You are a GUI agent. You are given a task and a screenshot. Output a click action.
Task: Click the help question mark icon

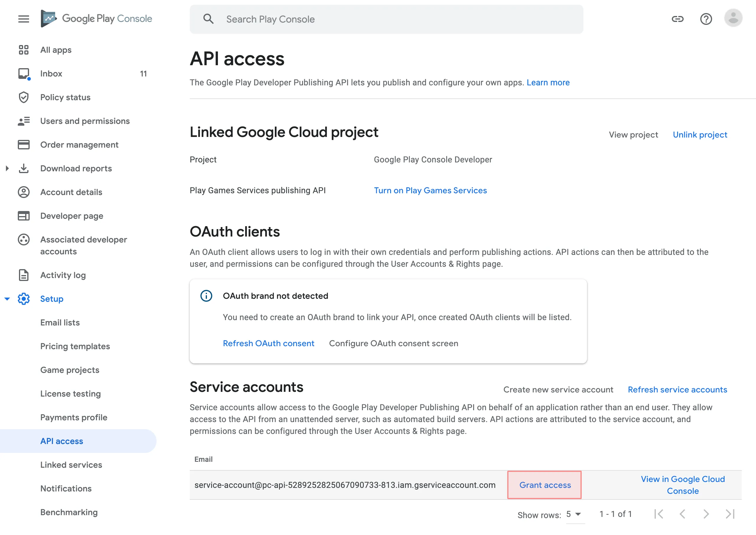706,19
